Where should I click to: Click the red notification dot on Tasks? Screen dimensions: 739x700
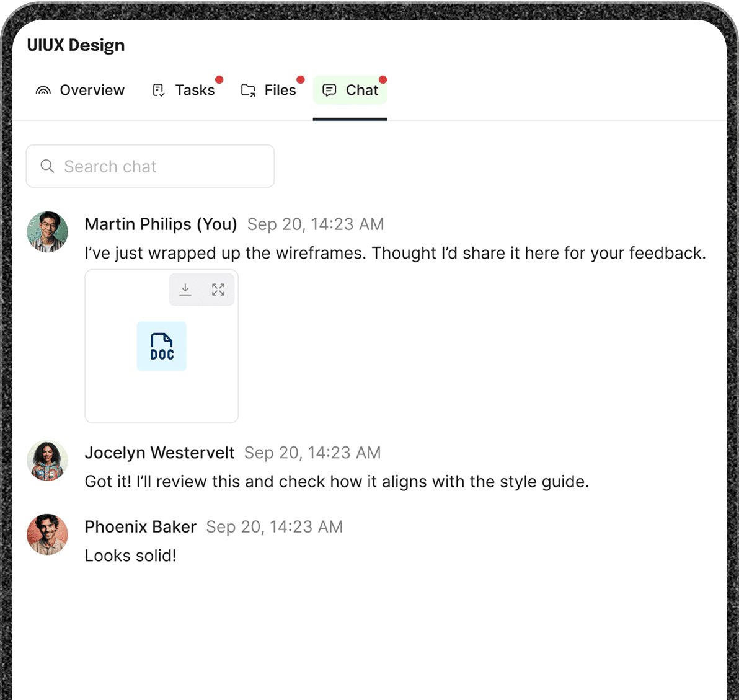point(219,79)
